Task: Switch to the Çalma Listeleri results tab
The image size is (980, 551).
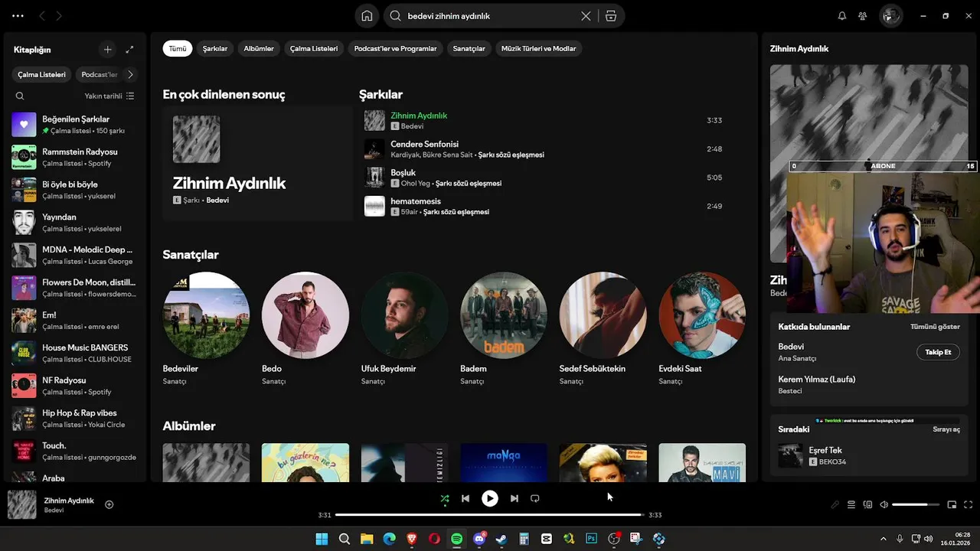Action: click(314, 48)
